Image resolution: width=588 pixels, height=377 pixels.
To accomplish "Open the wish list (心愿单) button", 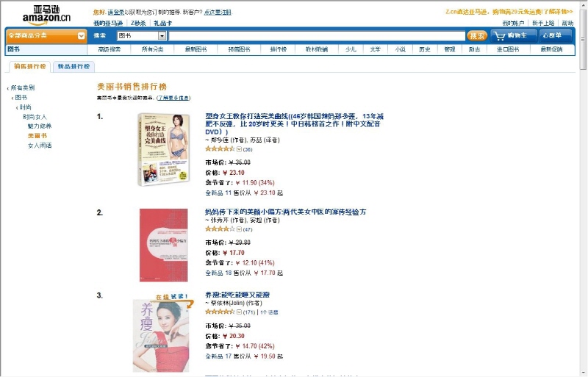I will [x=556, y=35].
